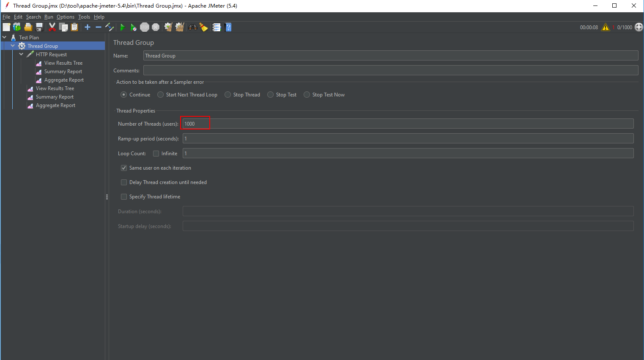Uncheck Same user on each iteration
644x360 pixels.
click(124, 168)
